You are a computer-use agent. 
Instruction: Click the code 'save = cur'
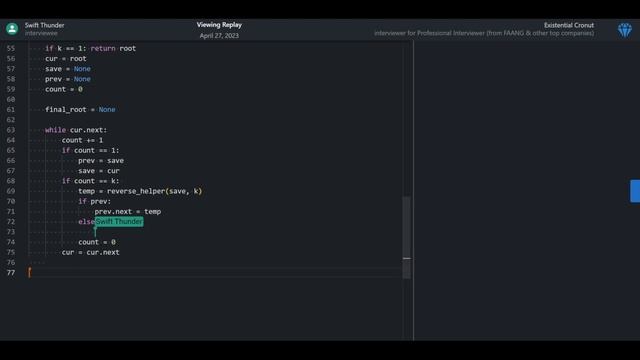(x=99, y=171)
